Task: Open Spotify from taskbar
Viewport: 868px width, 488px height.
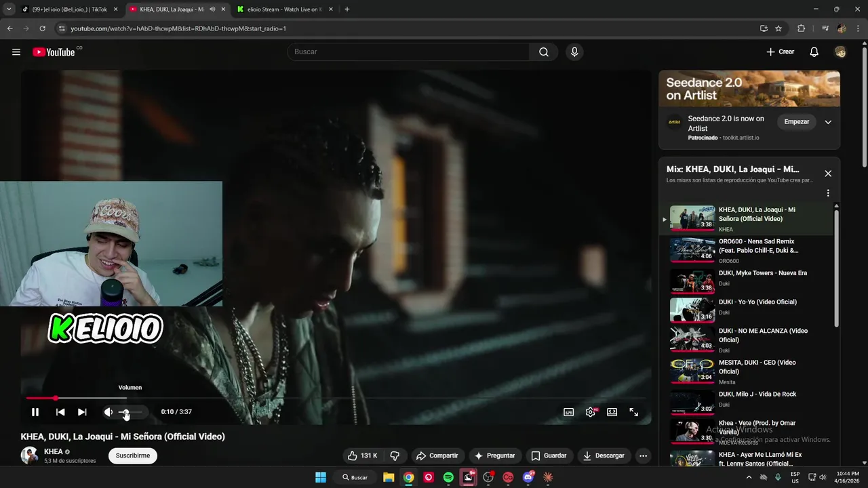Action: point(448,477)
